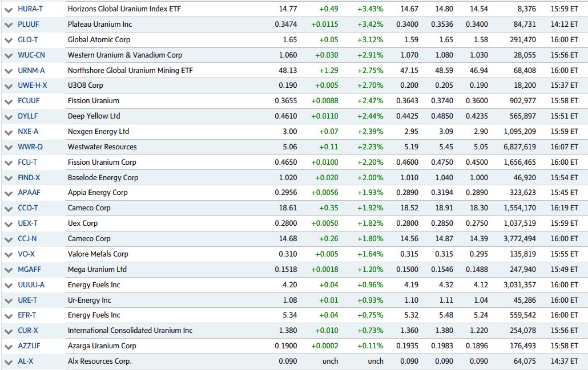Open the APAAF ticker link

click(29, 193)
